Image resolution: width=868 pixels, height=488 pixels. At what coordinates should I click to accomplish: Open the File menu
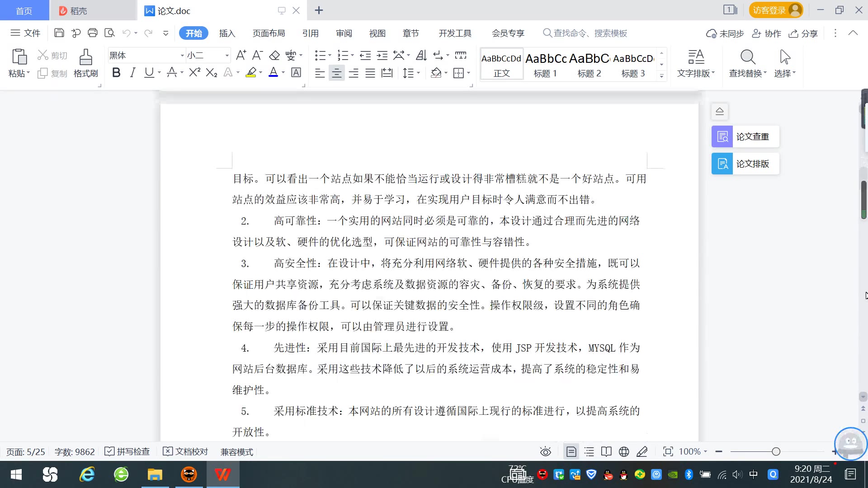[25, 33]
